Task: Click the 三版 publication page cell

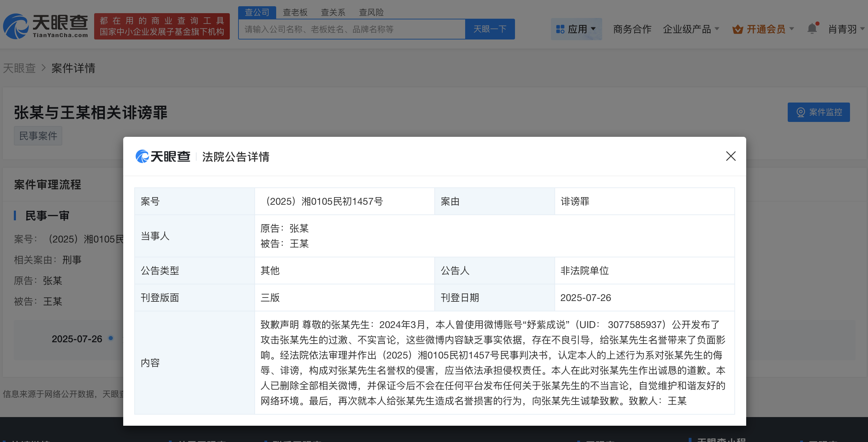Action: point(345,298)
